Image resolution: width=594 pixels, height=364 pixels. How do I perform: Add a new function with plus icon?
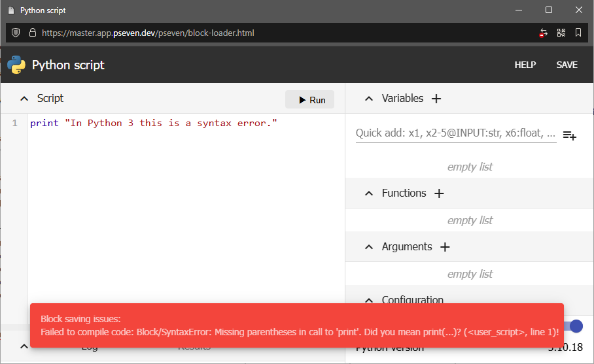pos(440,193)
